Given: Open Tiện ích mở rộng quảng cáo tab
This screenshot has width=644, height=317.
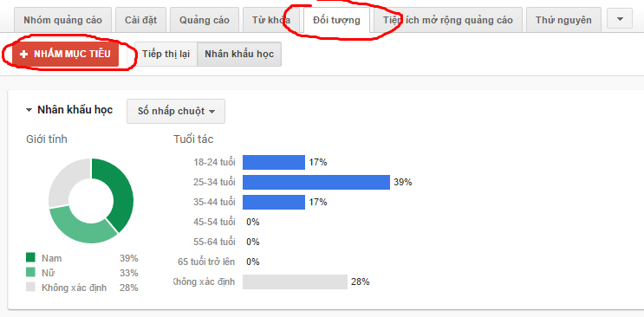Looking at the screenshot, I should (x=447, y=20).
